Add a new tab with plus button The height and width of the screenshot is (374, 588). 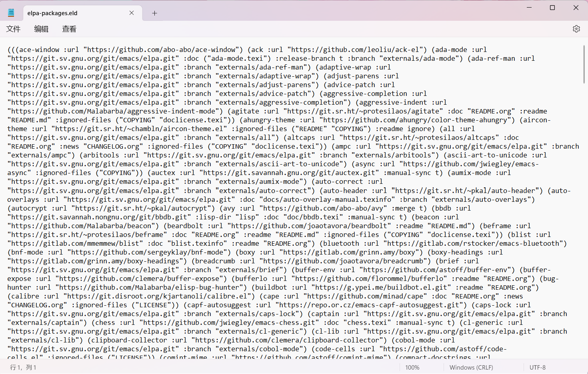point(154,13)
